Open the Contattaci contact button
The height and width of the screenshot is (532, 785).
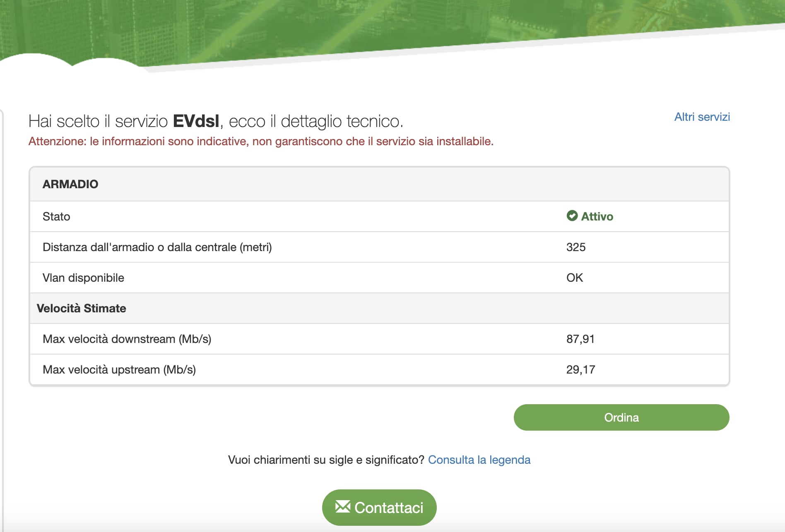379,508
